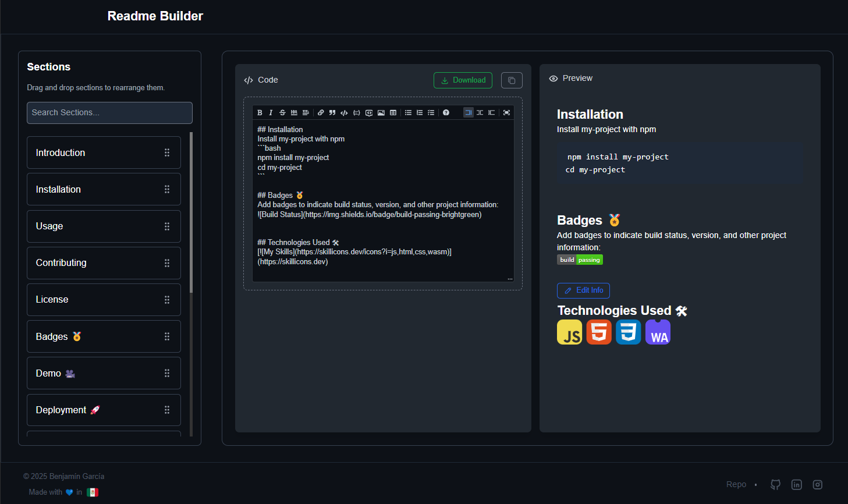Insert an image using the picture icon
The width and height of the screenshot is (848, 504).
(381, 113)
